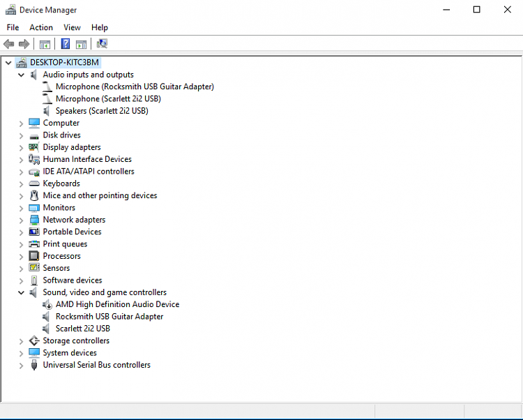Click the Universal Serial Bus controllers plug icon
The image size is (523, 420).
pyautogui.click(x=34, y=365)
